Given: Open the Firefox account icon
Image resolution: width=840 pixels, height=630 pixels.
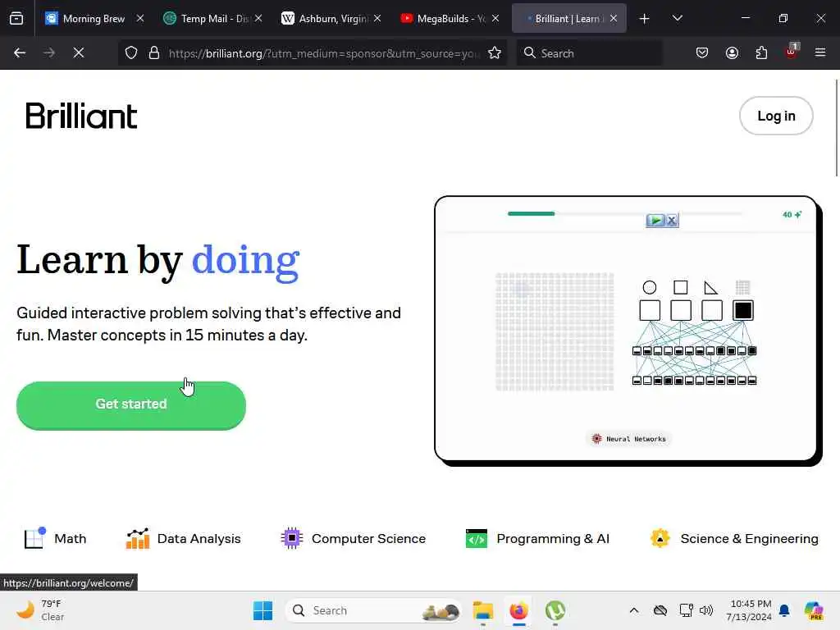Looking at the screenshot, I should [x=732, y=53].
